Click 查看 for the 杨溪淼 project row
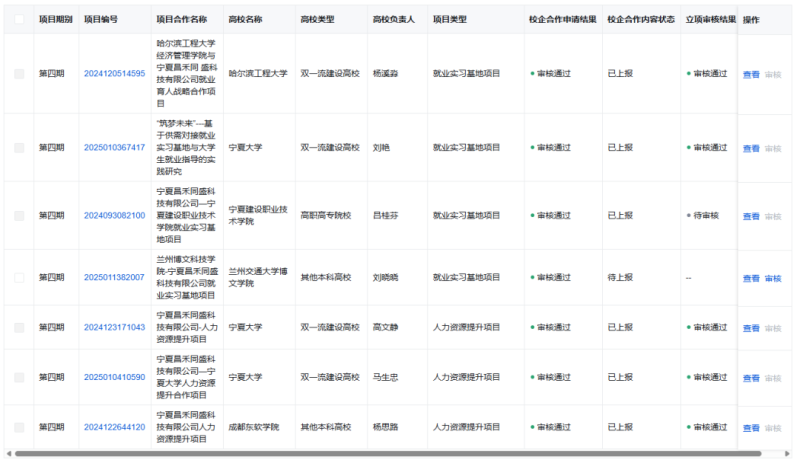This screenshot has width=800, height=460. pos(751,75)
